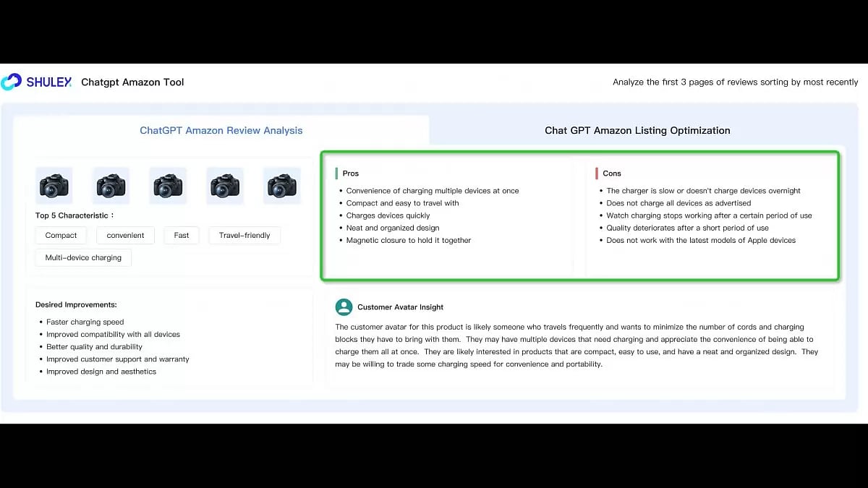The width and height of the screenshot is (868, 488).
Task: Click the Multi-device charging tag
Action: pos(83,257)
